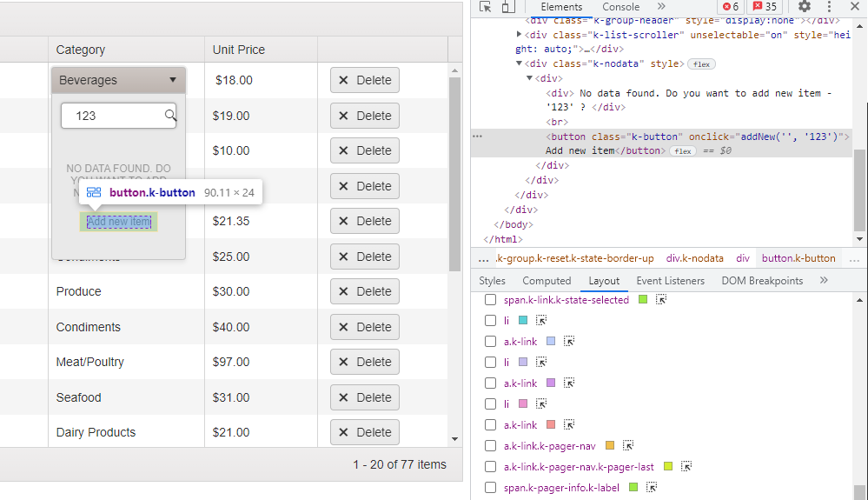Click flex badge on k-nodata div
The width and height of the screenshot is (868, 500).
tap(701, 64)
